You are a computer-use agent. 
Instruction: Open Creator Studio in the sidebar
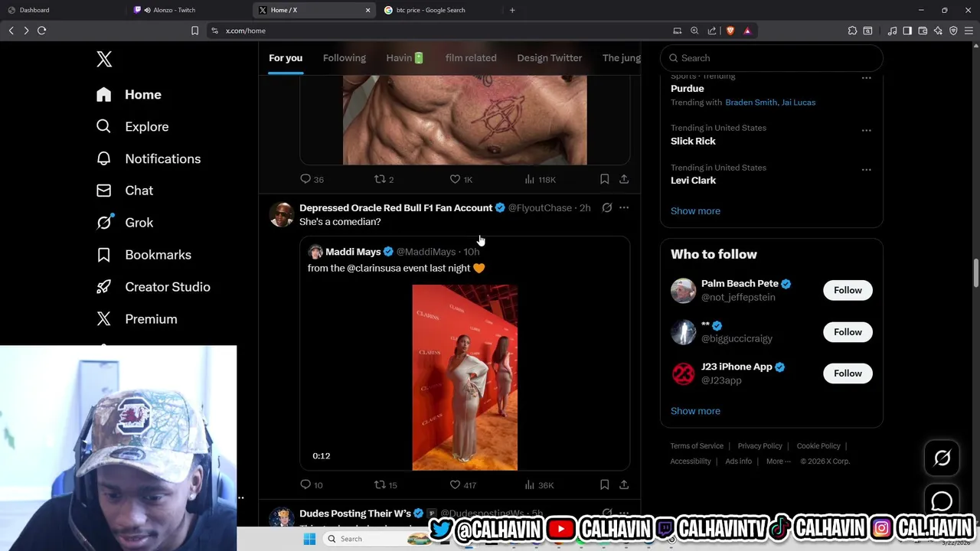[152, 287]
